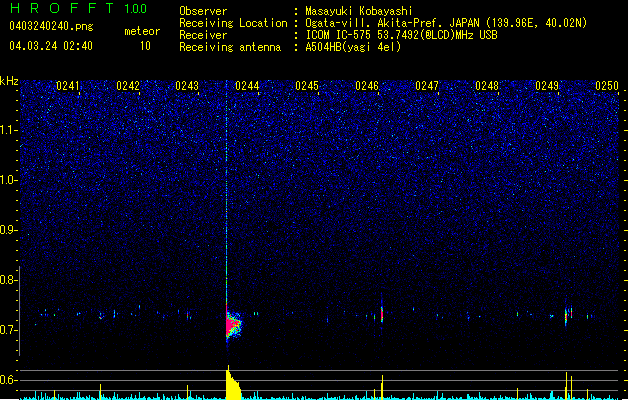Click the meteor count value 10

click(x=145, y=46)
